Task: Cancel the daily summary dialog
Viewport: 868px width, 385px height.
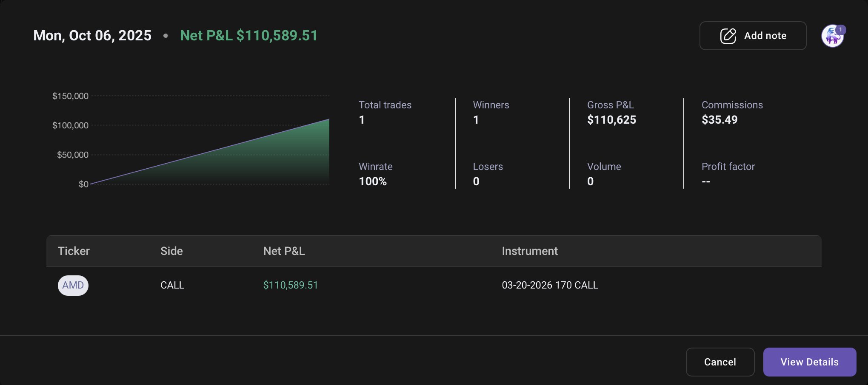Action: point(720,362)
